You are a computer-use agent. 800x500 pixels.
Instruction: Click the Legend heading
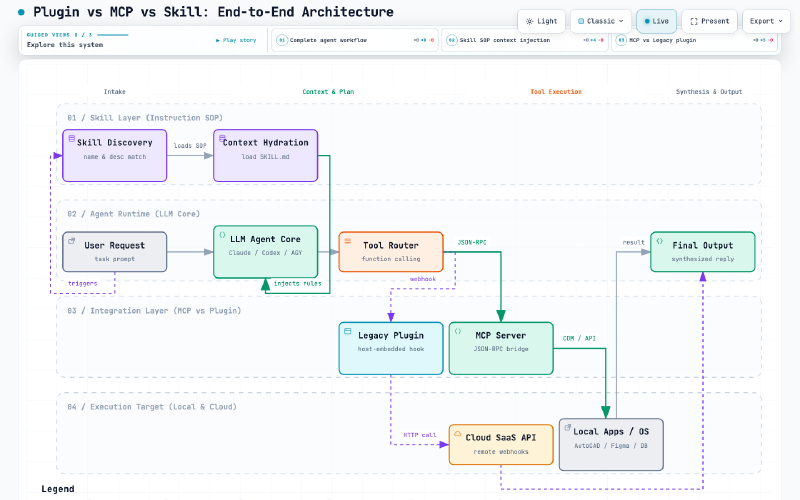tap(58, 489)
